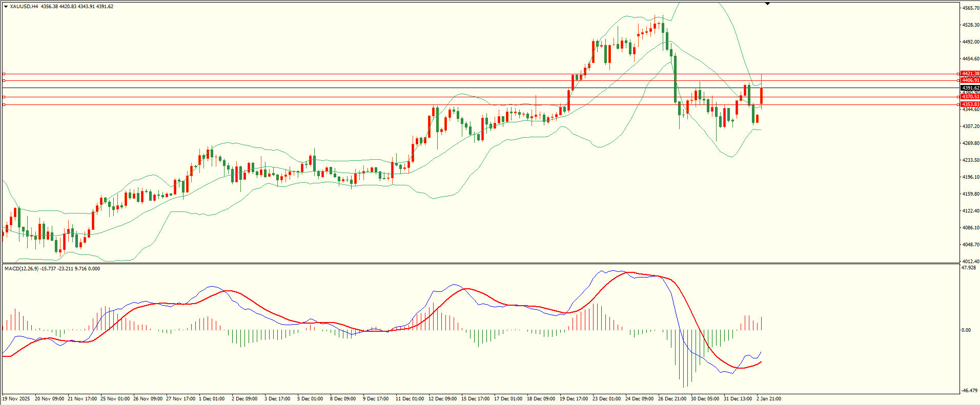The width and height of the screenshot is (980, 405).
Task: Select left-edge handle of the 4421.38 line
Action: pyautogui.click(x=4, y=74)
